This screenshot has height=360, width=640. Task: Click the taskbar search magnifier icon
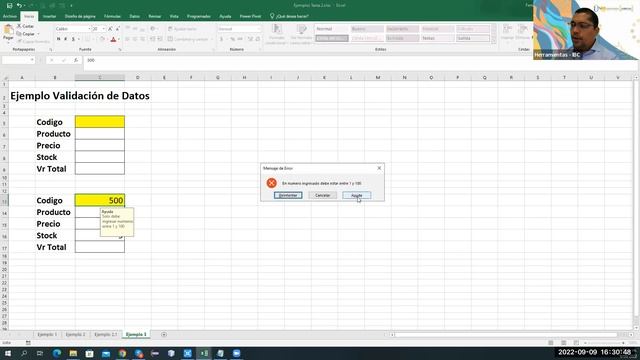pos(24,353)
